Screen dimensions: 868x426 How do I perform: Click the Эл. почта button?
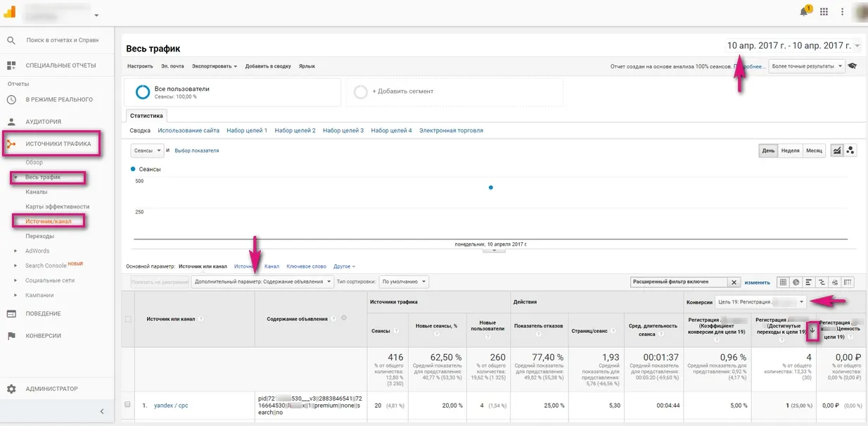(172, 66)
